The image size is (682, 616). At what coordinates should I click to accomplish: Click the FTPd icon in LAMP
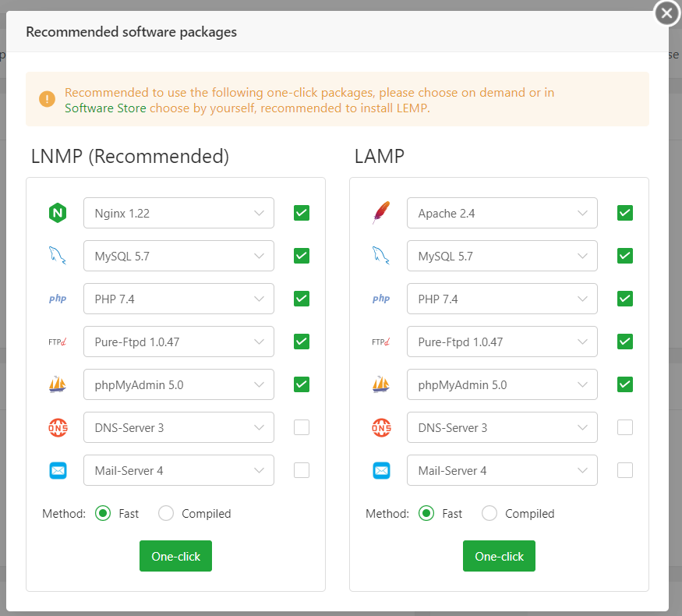coord(381,342)
